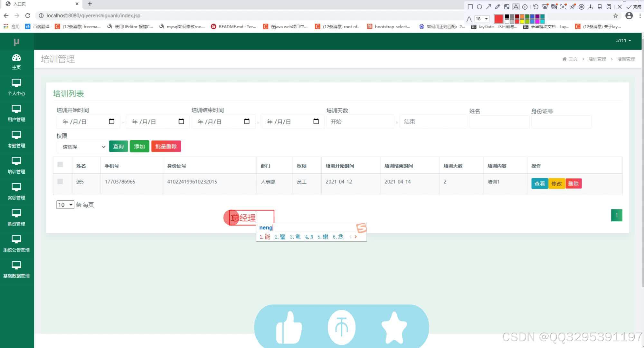
Task: Open 培训管理 in the sidebar
Action: tap(16, 166)
